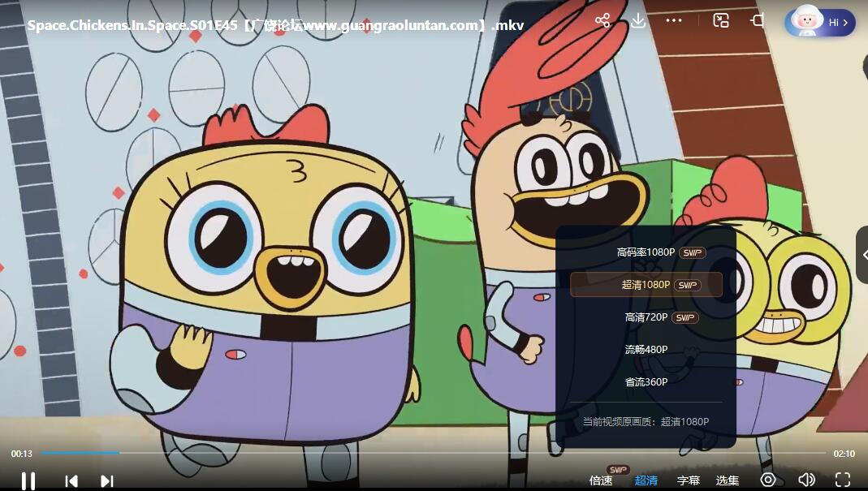Click the total duration 02:10
This screenshot has width=868, height=491.
pyautogui.click(x=844, y=454)
